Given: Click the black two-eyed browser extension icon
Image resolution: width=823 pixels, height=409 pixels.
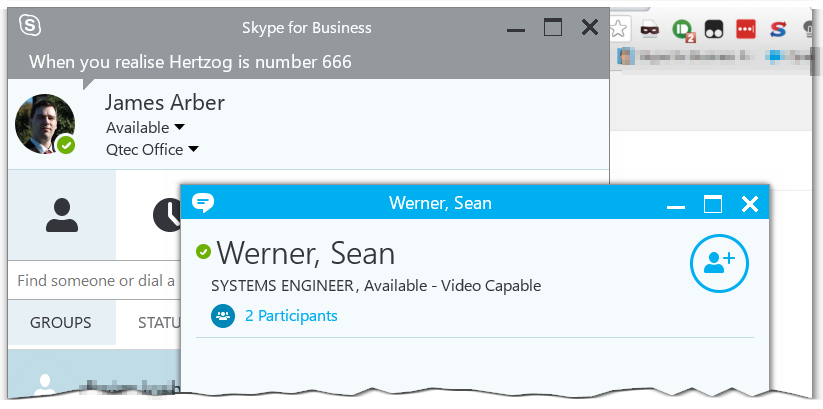Looking at the screenshot, I should [x=714, y=29].
